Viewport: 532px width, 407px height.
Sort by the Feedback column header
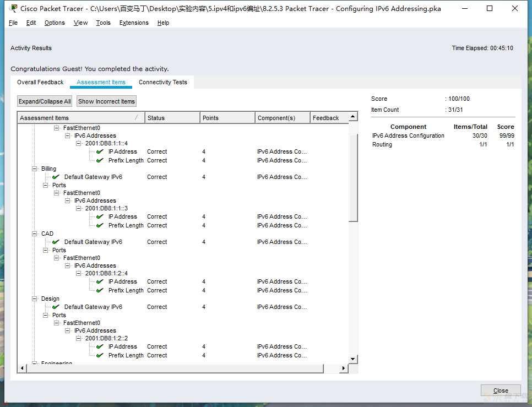pos(329,118)
